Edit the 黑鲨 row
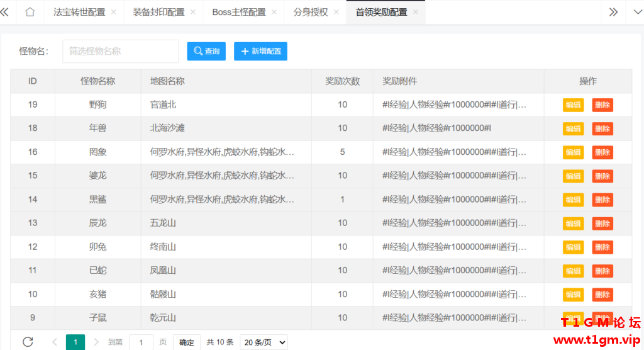This screenshot has width=644, height=350. (x=573, y=200)
